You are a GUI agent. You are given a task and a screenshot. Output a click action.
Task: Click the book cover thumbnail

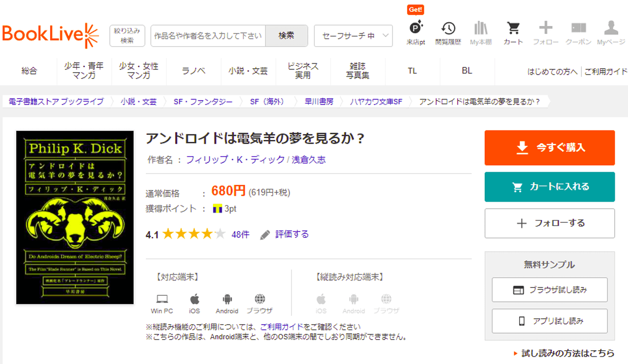click(x=75, y=217)
